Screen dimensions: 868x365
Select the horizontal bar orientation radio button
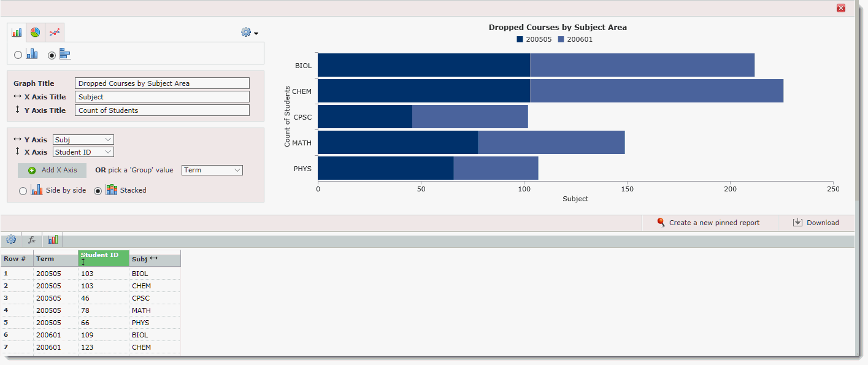click(52, 55)
